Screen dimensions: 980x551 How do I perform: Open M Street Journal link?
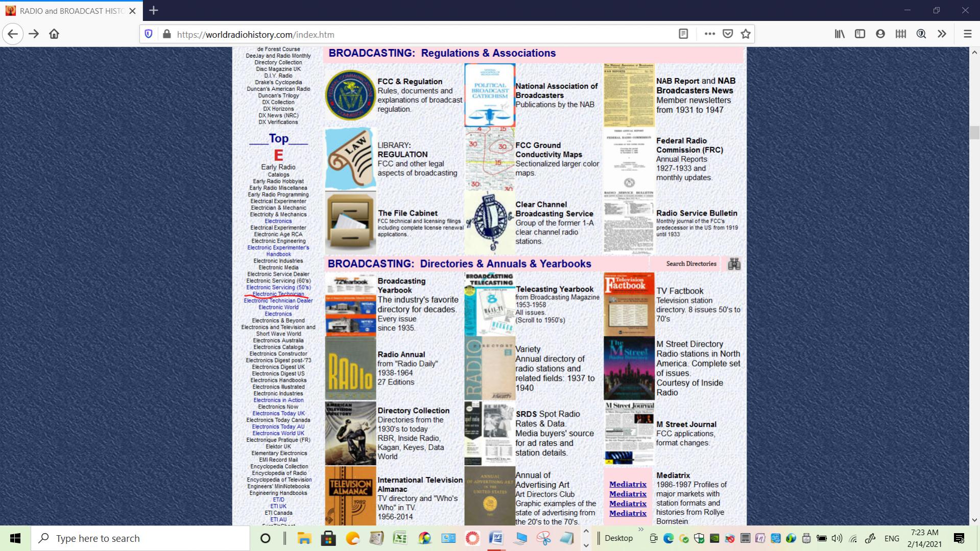pyautogui.click(x=686, y=424)
